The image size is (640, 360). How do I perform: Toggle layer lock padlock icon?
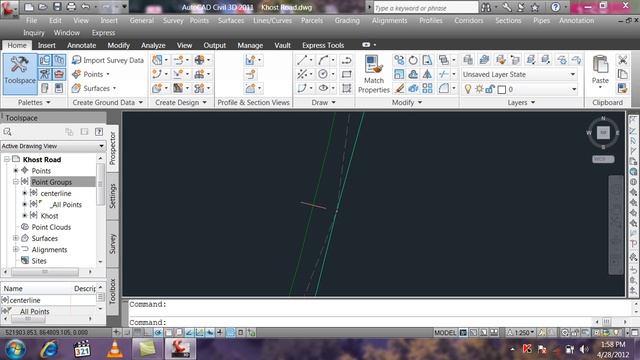(x=490, y=89)
